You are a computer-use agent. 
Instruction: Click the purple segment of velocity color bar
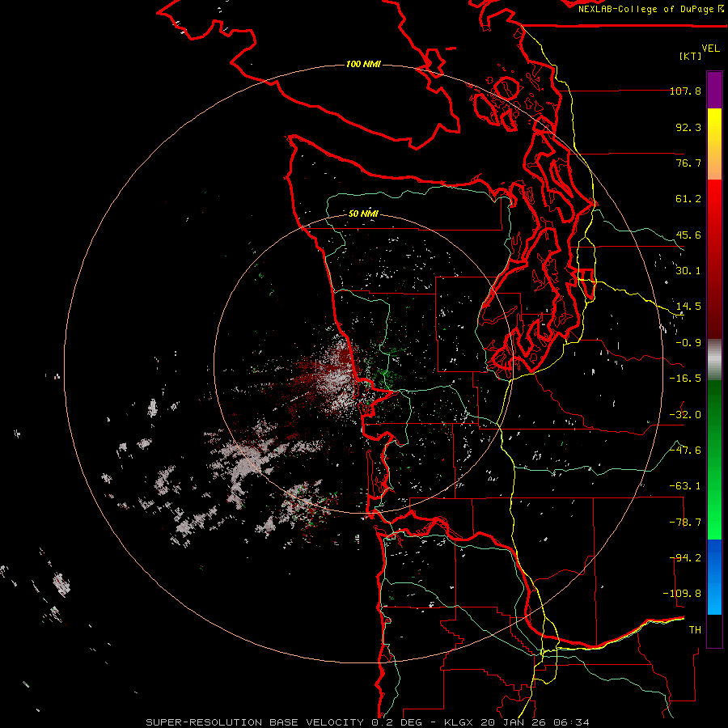click(714, 90)
